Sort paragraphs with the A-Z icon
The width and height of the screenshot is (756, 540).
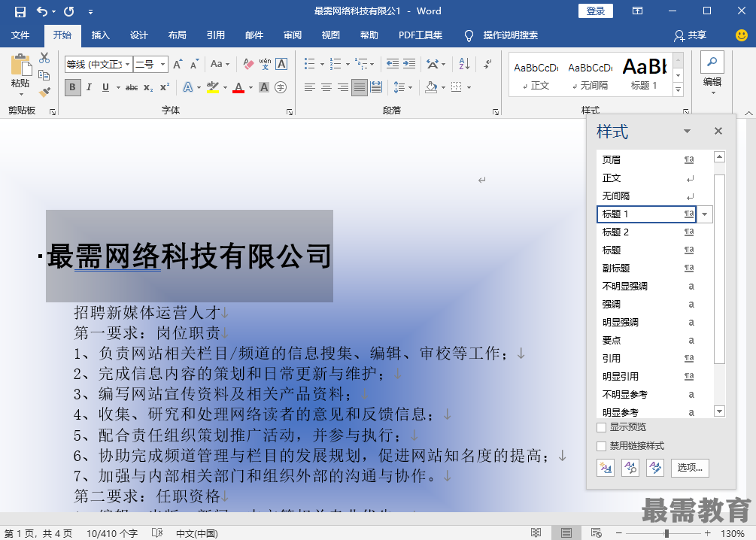pyautogui.click(x=464, y=64)
